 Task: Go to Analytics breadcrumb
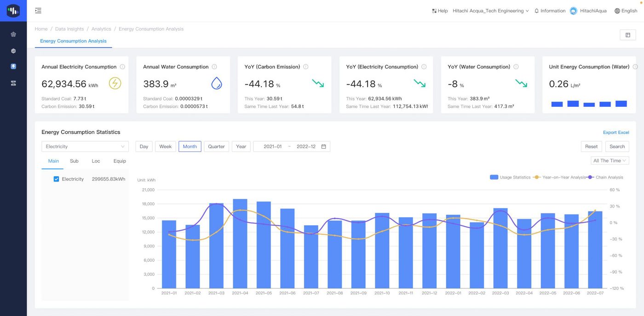(x=101, y=29)
